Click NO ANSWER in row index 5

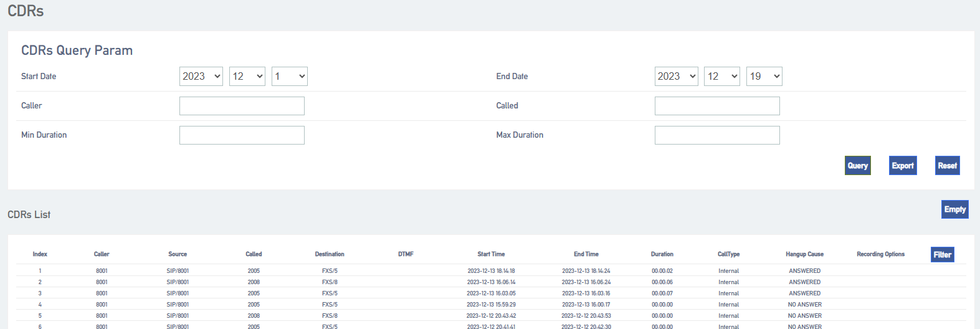[805, 316]
